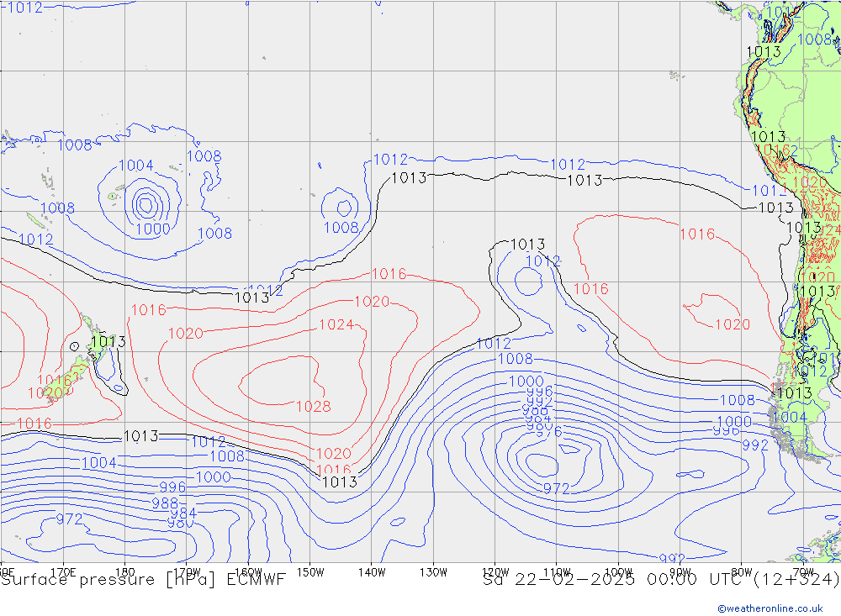This screenshot has width=841, height=616.
Task: Click the 120W longitude label
Action: coord(495,571)
